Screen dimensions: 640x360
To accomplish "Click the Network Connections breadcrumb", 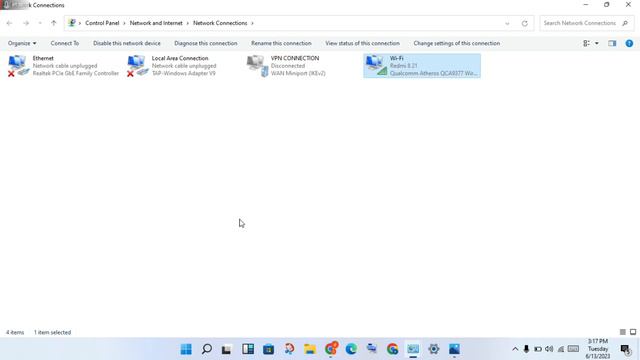I will tap(220, 23).
